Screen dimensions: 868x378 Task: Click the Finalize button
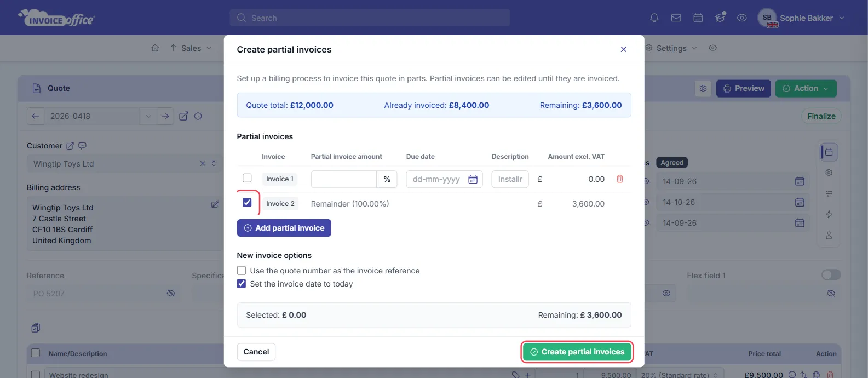pos(821,116)
